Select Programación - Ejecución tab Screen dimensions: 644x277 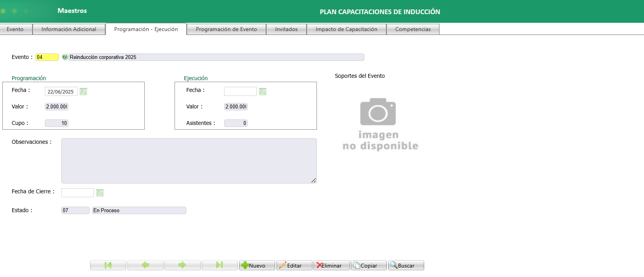click(x=146, y=29)
